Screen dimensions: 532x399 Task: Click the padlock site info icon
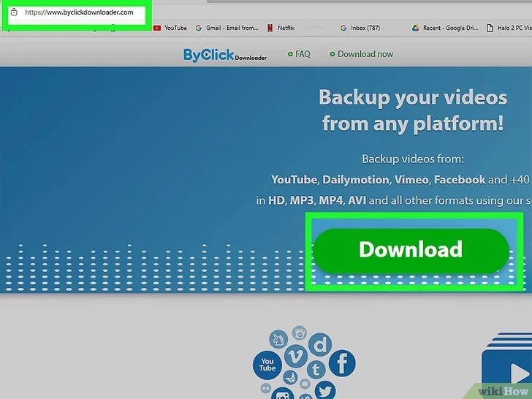(14, 12)
